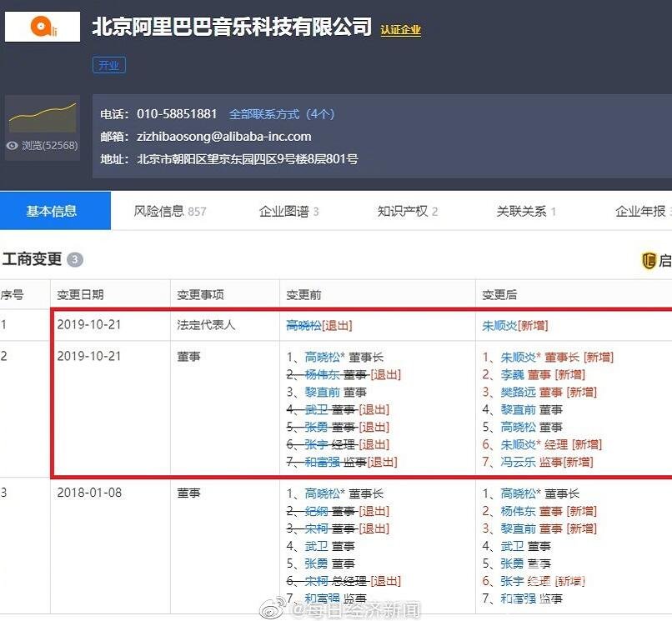
Task: Open struck-through 纪纲 董事 [退出] link
Action: [338, 511]
